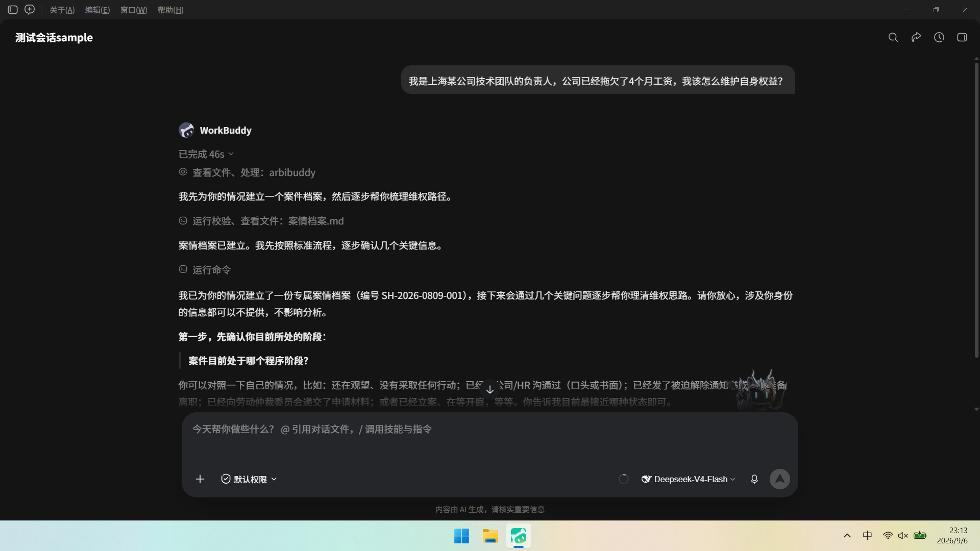Open conversation history clock icon
980x551 pixels.
(x=939, y=37)
